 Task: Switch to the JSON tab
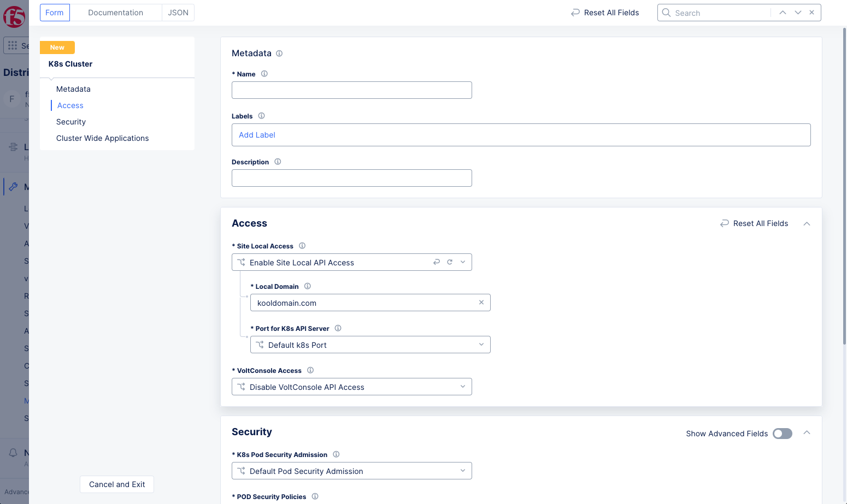point(178,13)
